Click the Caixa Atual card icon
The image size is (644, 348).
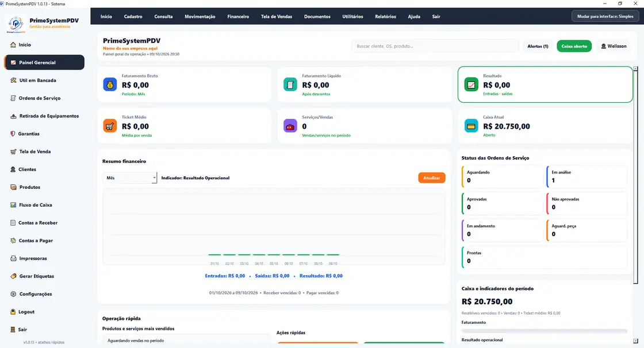point(471,126)
